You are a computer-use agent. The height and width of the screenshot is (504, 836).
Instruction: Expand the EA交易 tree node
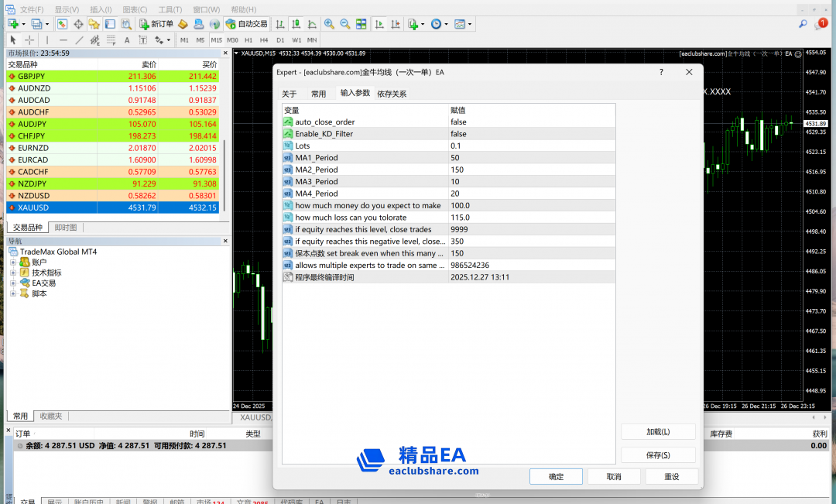(13, 283)
